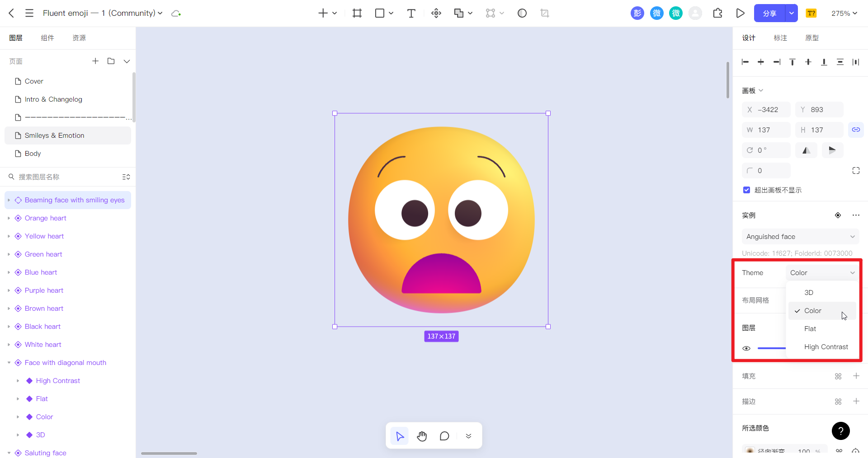Select the move cursor tool
Image resolution: width=868 pixels, height=458 pixels.
click(400, 436)
